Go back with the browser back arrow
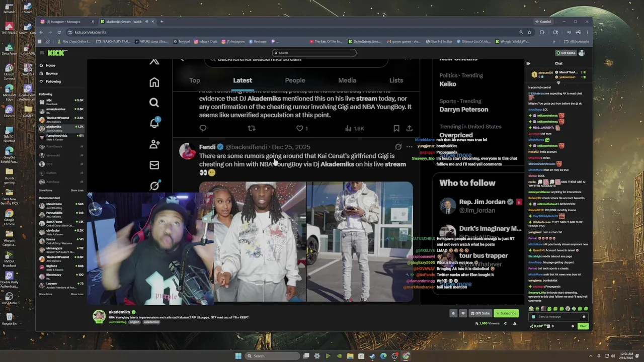644x362 pixels. [41, 32]
